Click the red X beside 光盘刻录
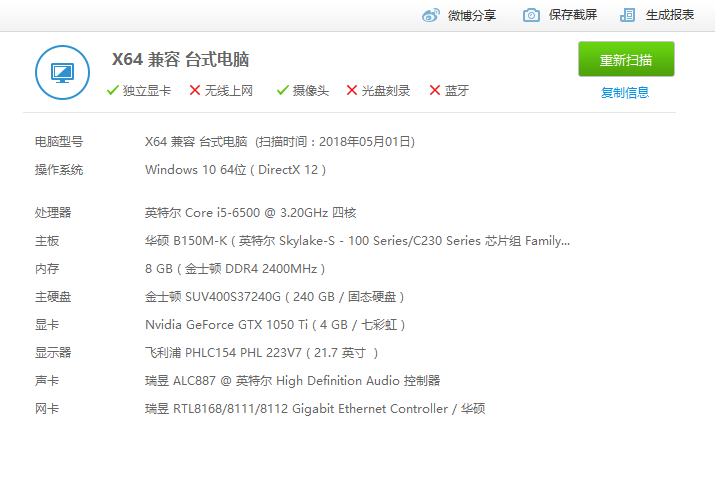 (x=352, y=90)
